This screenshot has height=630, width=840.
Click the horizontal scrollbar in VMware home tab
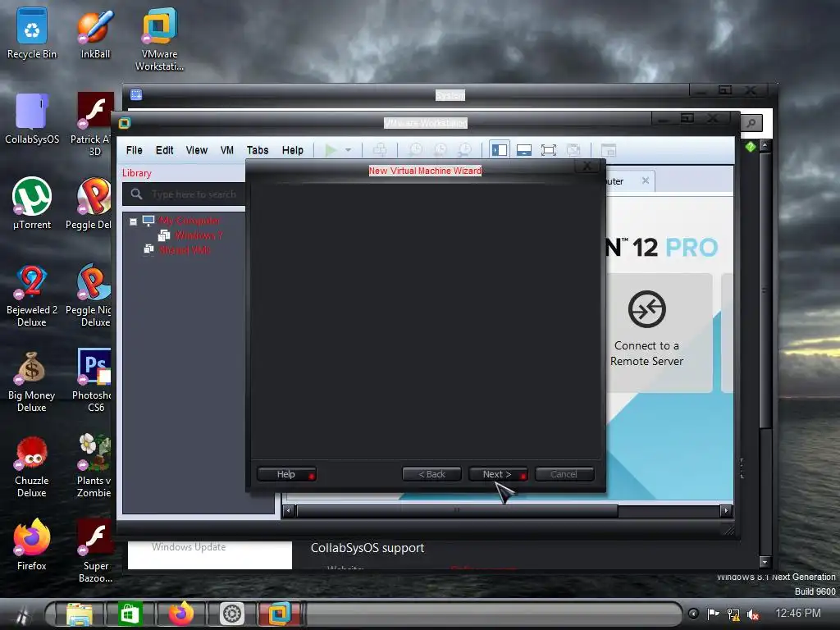[x=457, y=510]
